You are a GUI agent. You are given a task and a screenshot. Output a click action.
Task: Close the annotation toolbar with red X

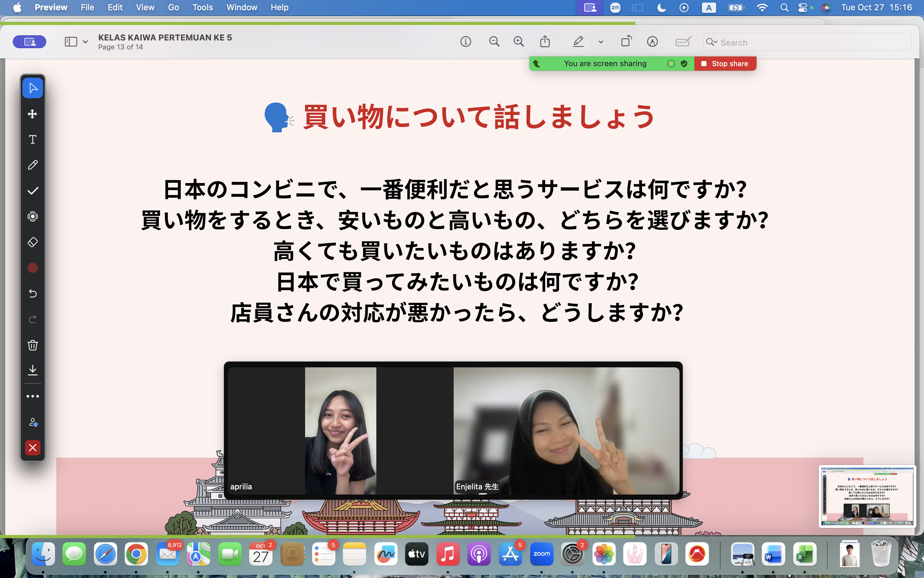point(33,447)
